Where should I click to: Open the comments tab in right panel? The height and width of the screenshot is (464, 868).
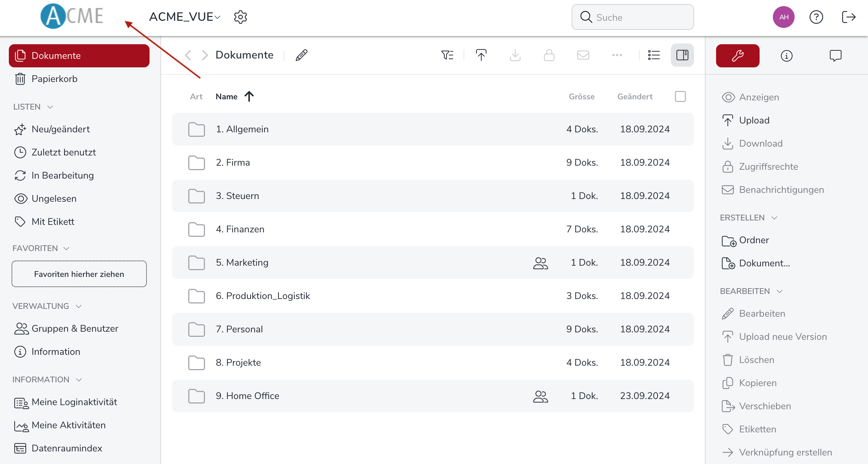(x=835, y=56)
